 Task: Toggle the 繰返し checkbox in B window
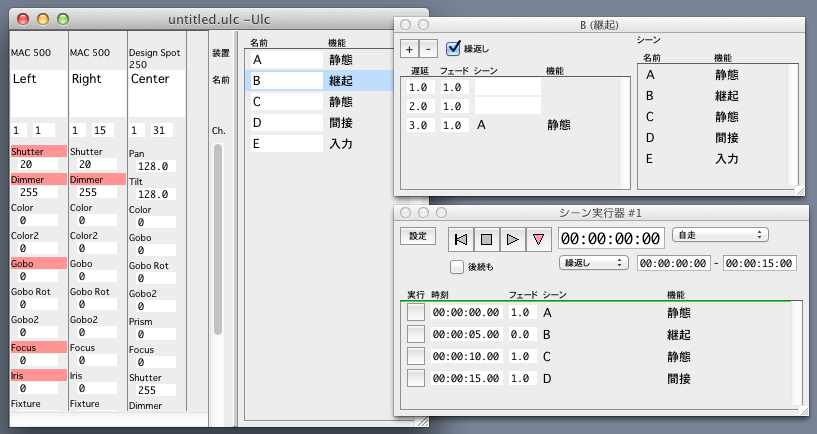[453, 48]
